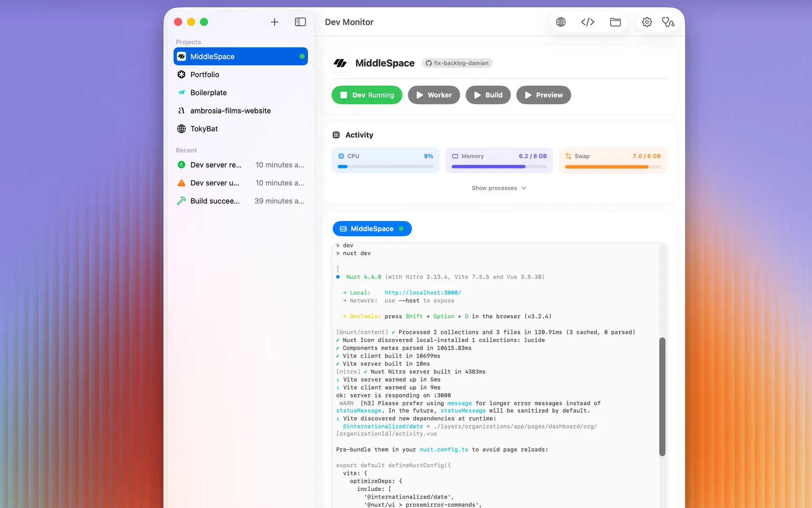Open the 'Dev server re...' recent entry
812x508 pixels.
coord(241,165)
